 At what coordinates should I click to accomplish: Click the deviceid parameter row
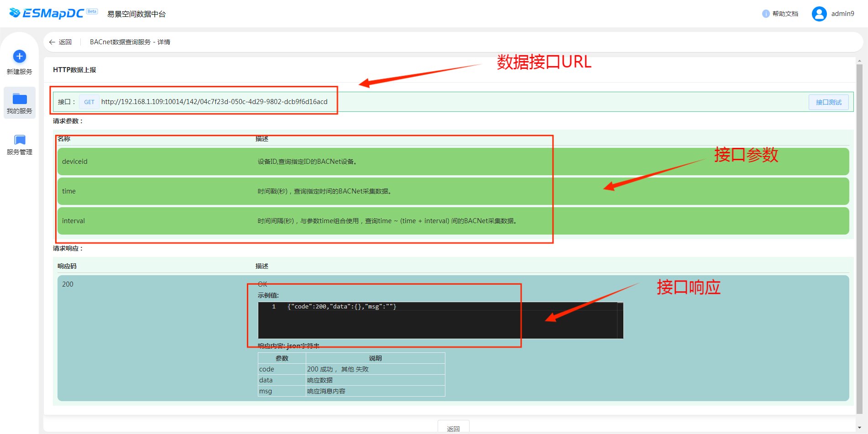(x=453, y=162)
